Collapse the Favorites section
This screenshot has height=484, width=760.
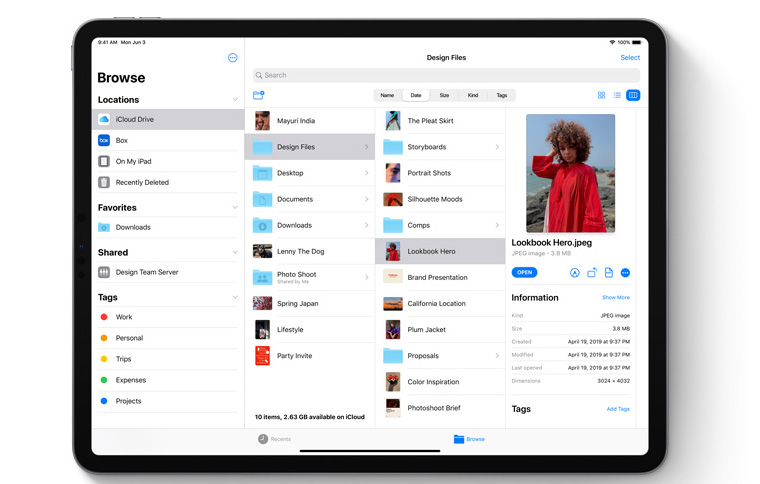coord(235,207)
